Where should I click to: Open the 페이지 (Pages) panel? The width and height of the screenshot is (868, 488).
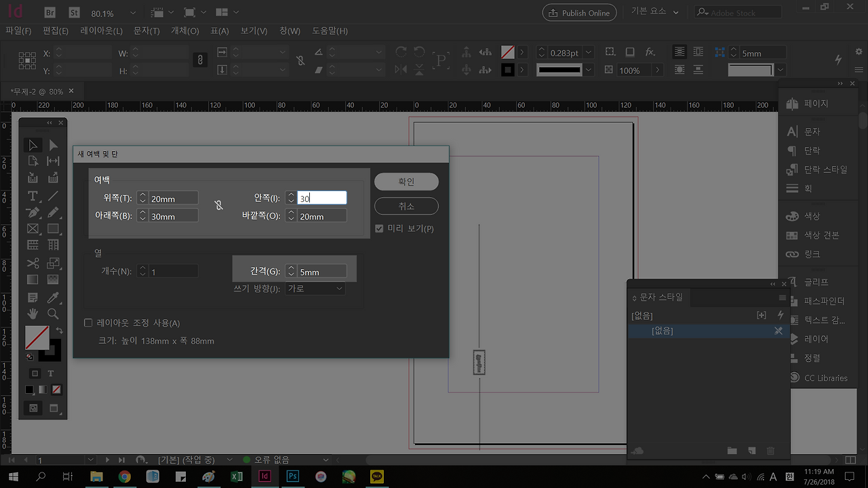816,104
